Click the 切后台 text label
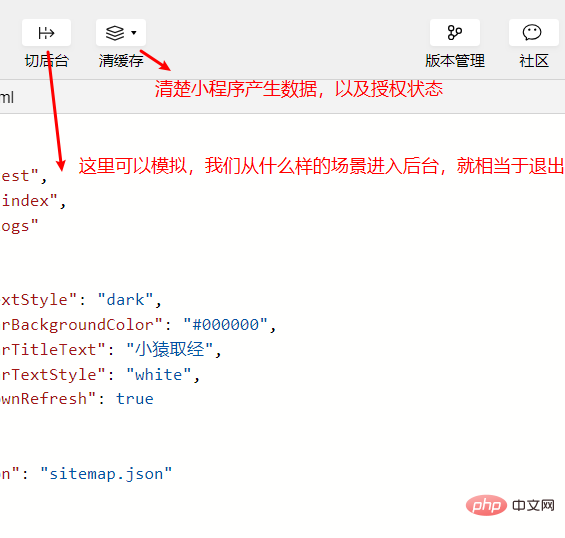The width and height of the screenshot is (565, 538). coord(46,61)
